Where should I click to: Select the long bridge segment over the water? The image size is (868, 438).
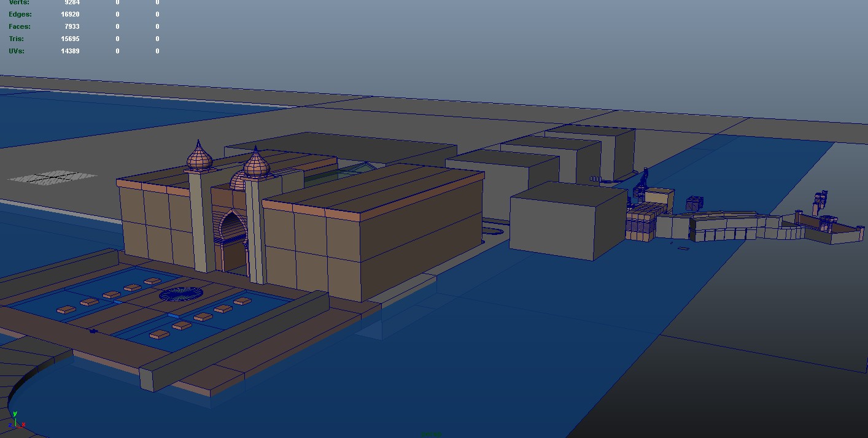tap(724, 226)
